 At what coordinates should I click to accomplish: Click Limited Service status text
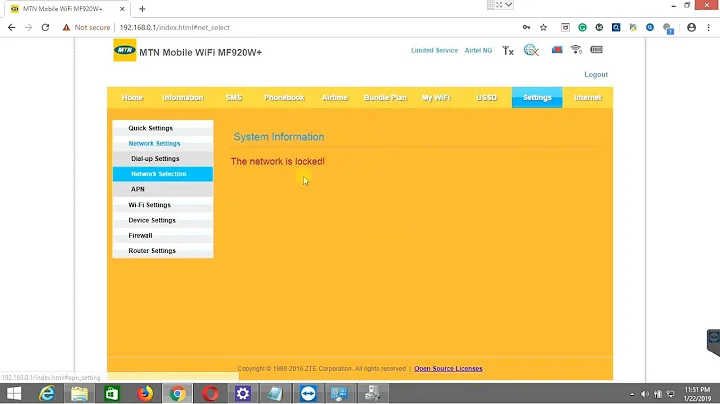434,50
